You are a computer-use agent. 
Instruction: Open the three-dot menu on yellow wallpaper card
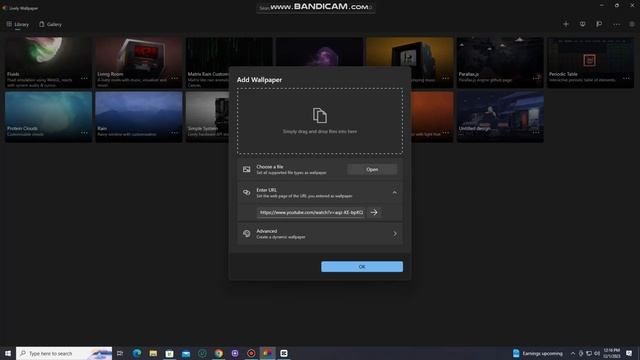tap(446, 78)
